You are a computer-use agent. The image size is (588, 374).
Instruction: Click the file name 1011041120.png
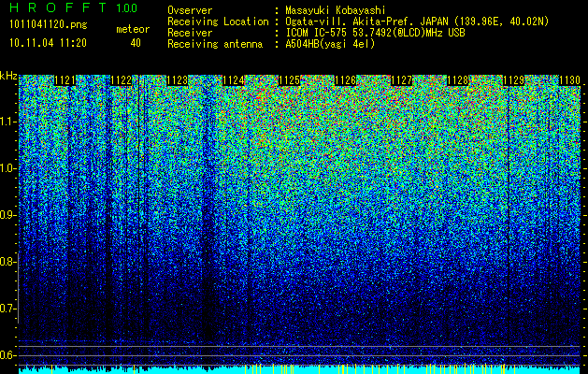click(49, 25)
